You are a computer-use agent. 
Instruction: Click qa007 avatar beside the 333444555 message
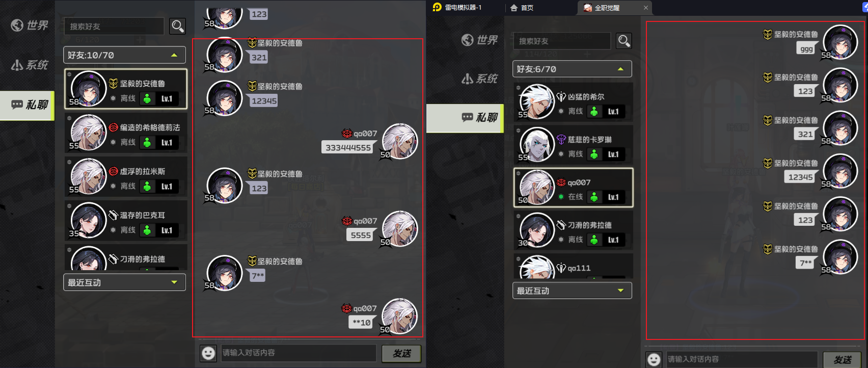coord(400,141)
